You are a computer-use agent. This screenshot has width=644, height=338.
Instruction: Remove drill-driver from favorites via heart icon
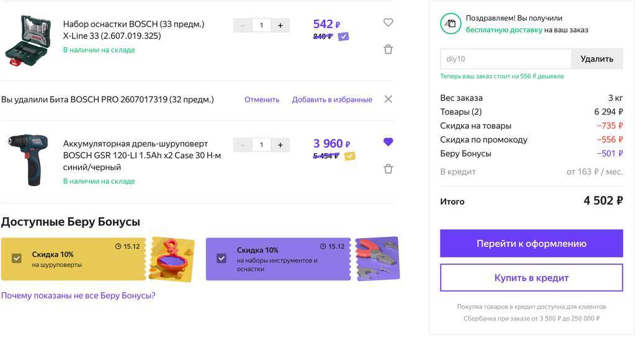click(388, 142)
